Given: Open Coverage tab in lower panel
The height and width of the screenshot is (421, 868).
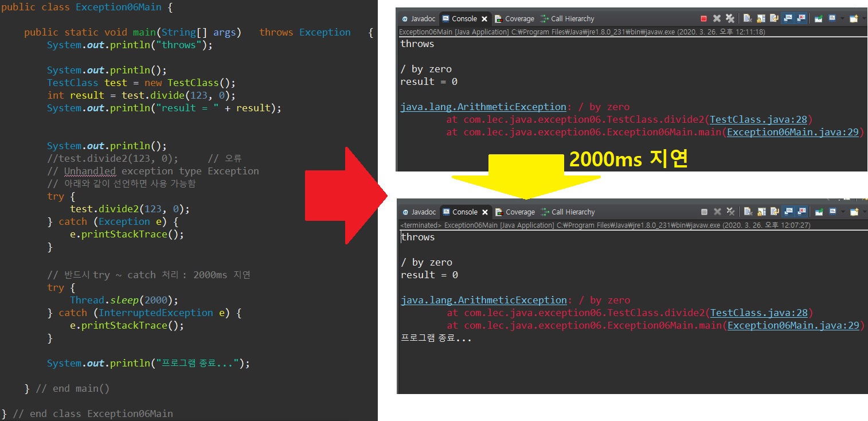Looking at the screenshot, I should click(x=515, y=212).
